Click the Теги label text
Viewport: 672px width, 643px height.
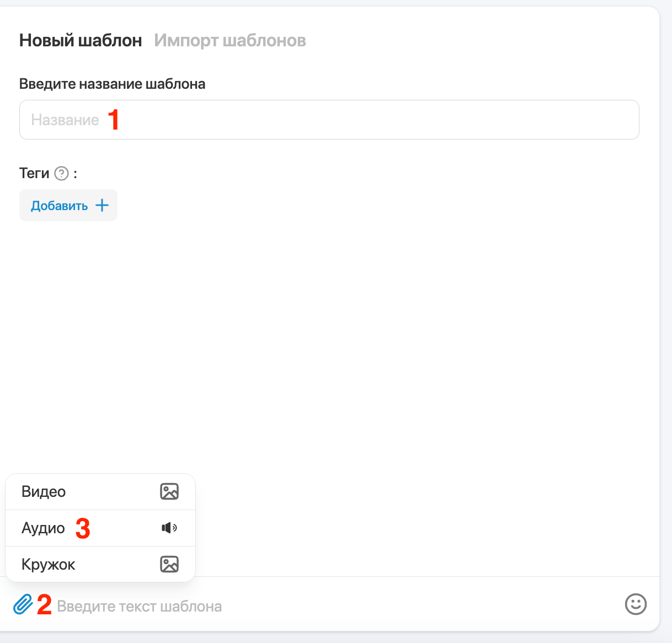(x=34, y=173)
